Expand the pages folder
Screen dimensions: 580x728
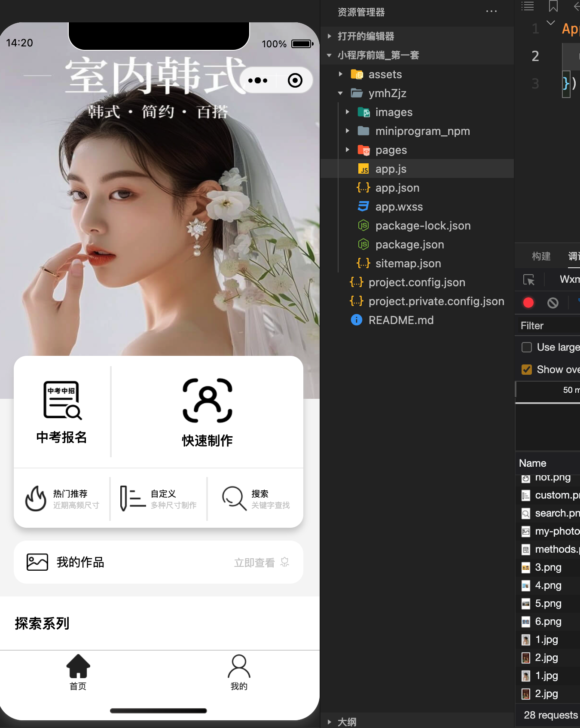[417, 150]
